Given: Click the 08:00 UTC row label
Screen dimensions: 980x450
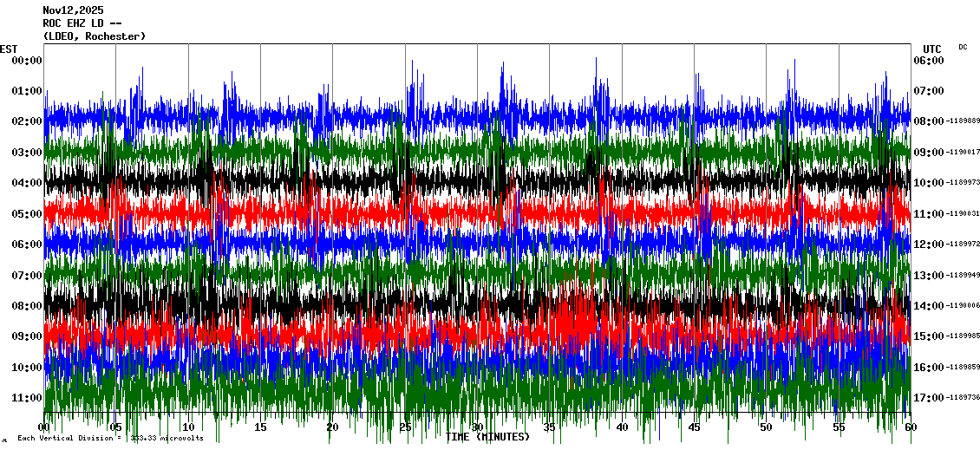Looking at the screenshot, I should [929, 121].
